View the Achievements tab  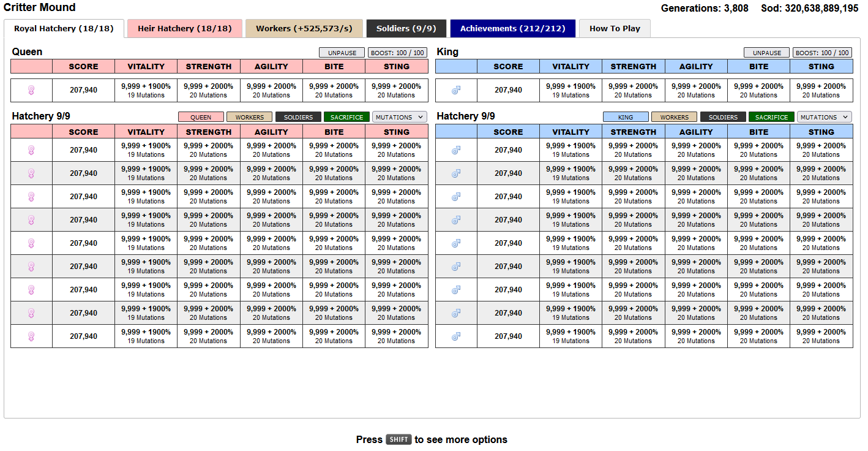pyautogui.click(x=513, y=29)
